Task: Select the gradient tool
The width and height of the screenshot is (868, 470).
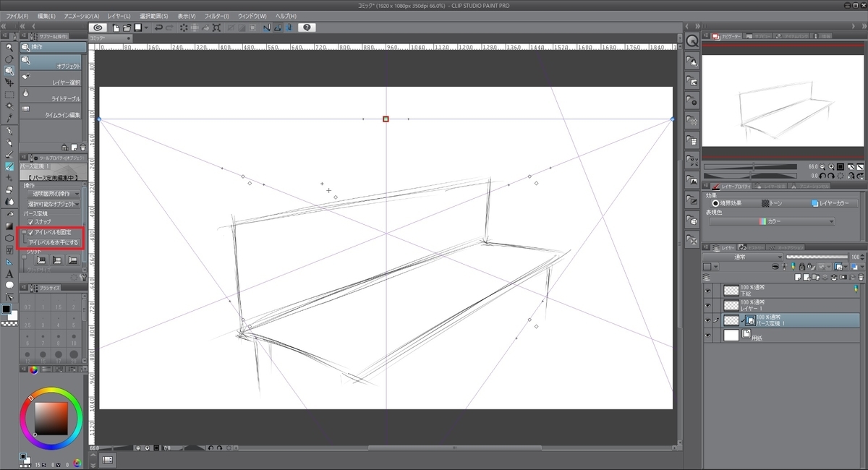Action: (9, 226)
